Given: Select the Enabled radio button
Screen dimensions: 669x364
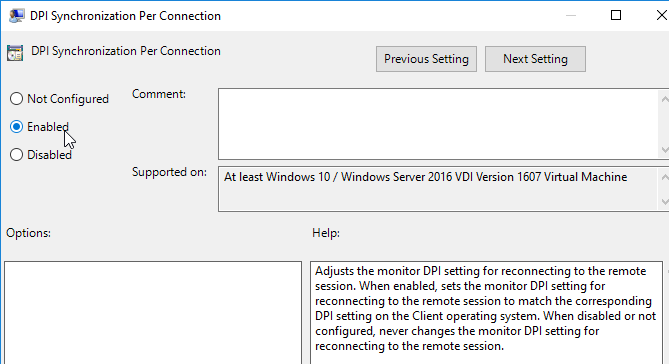Looking at the screenshot, I should [x=16, y=127].
